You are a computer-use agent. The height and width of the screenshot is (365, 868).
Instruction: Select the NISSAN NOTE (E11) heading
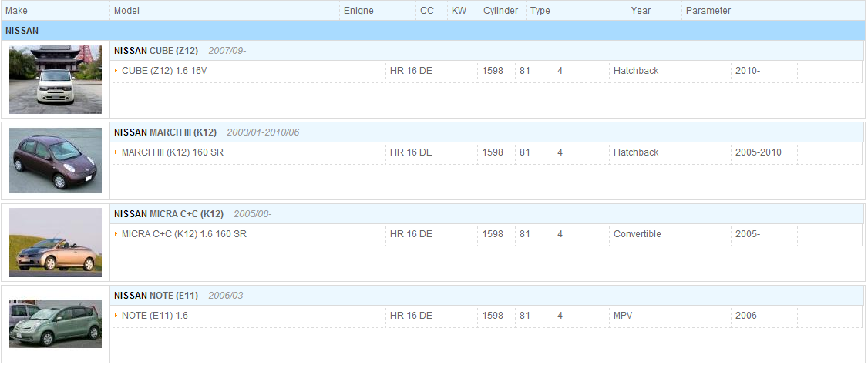click(x=156, y=296)
